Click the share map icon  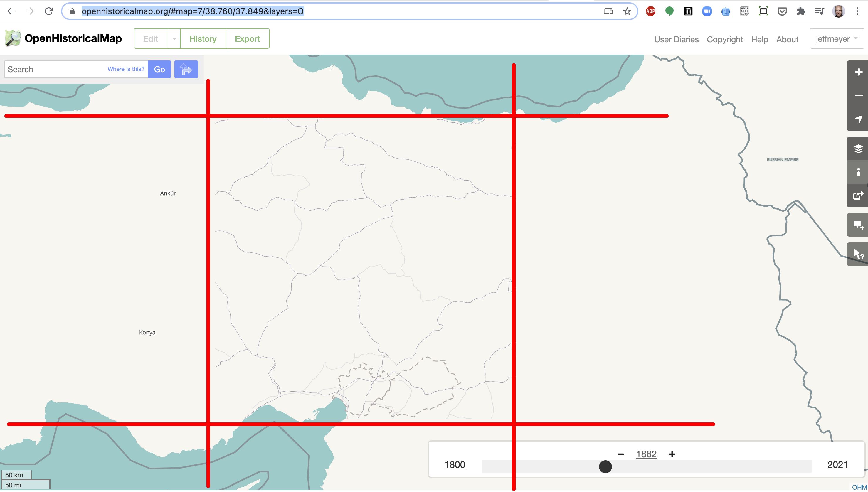coord(859,195)
